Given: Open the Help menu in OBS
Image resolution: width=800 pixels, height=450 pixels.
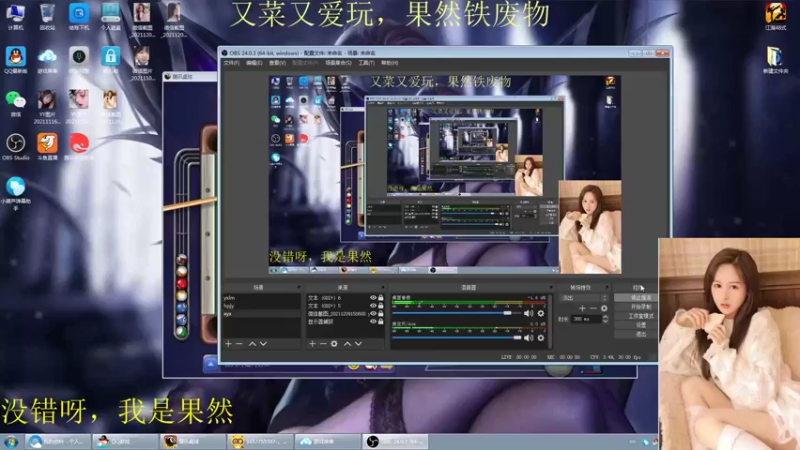Looking at the screenshot, I should coord(389,63).
